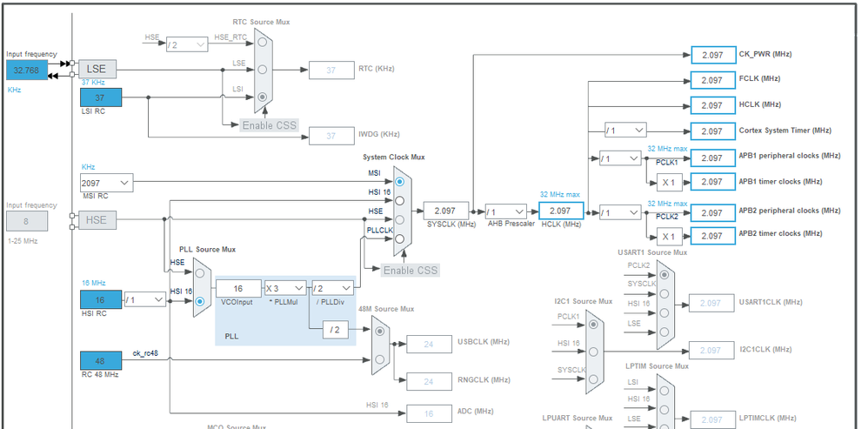
Task: Open the Cortex System Timer divider dropdown
Action: (x=625, y=131)
